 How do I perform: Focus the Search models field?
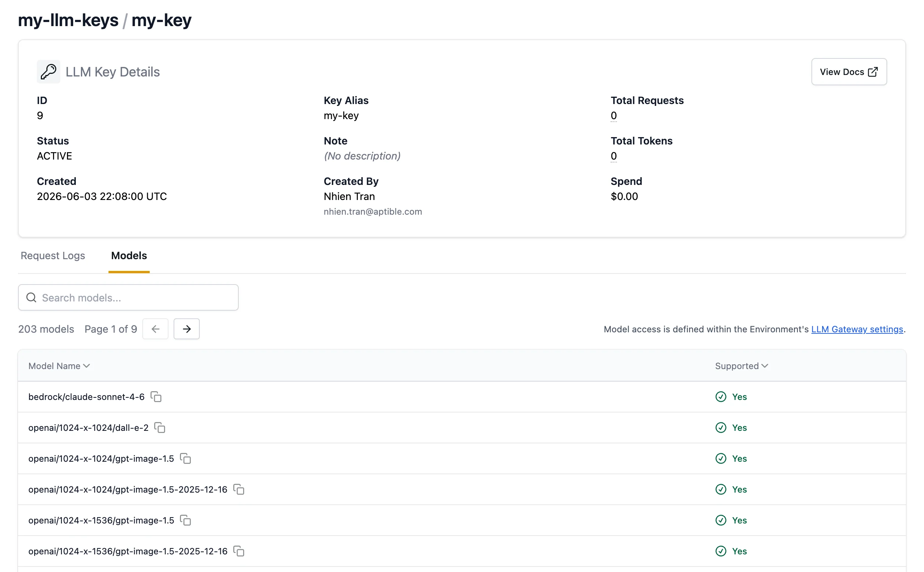(x=128, y=297)
